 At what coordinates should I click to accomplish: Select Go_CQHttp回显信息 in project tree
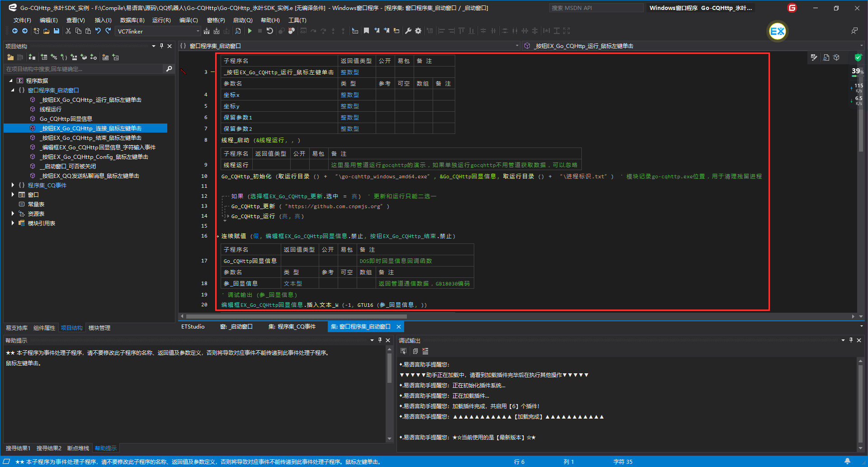click(66, 119)
